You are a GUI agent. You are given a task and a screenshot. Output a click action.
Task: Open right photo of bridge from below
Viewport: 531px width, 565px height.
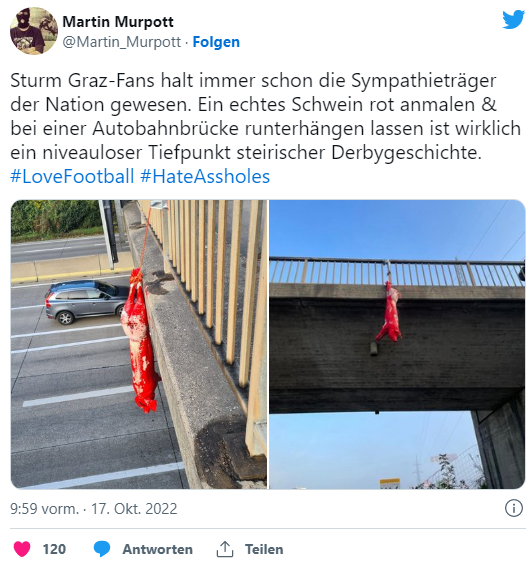click(397, 344)
